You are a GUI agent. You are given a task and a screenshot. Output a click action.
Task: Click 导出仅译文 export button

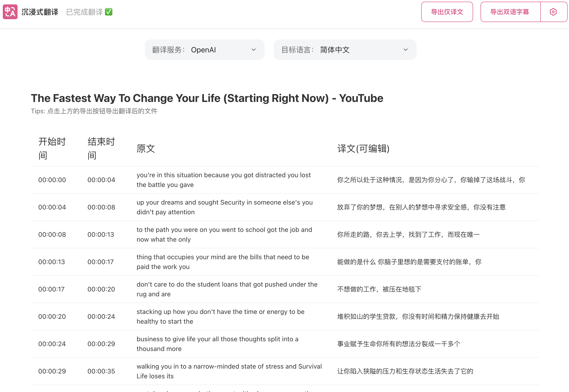447,12
